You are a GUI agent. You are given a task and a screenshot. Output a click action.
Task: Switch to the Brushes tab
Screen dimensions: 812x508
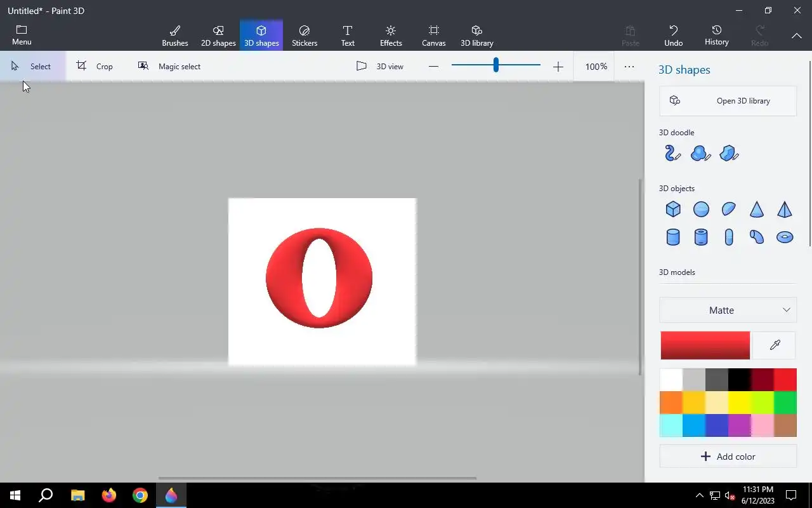pyautogui.click(x=175, y=36)
